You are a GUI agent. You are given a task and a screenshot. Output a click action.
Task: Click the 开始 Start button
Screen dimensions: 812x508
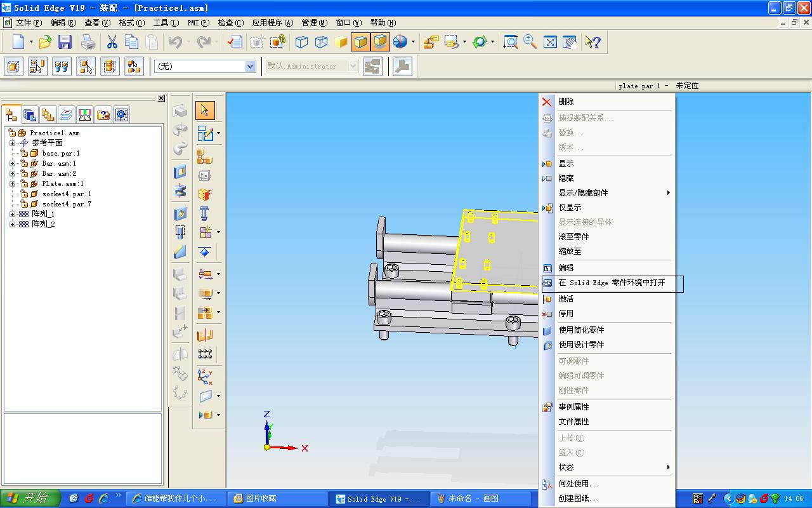30,498
